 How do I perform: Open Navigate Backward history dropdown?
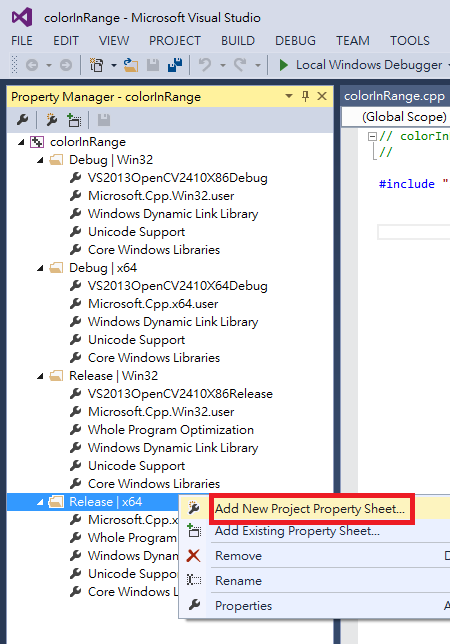[48, 65]
